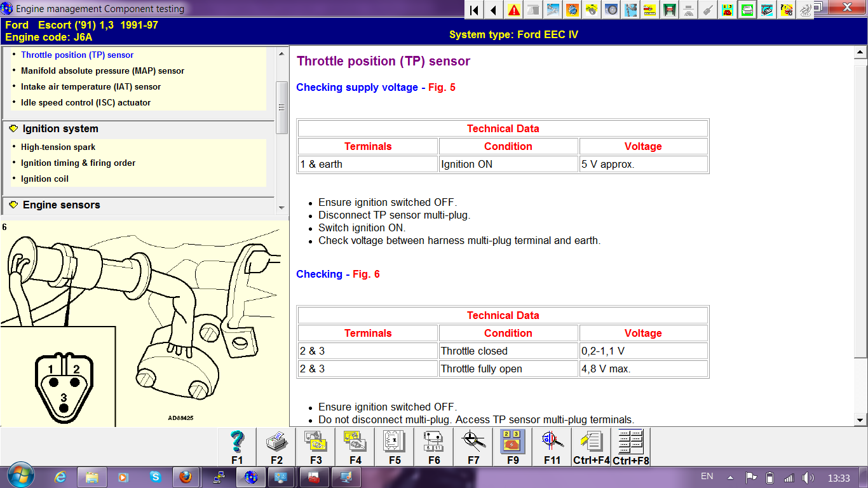Viewport: 868px width, 488px height.
Task: Open the Ctrl+F8 table list button
Action: point(631,447)
